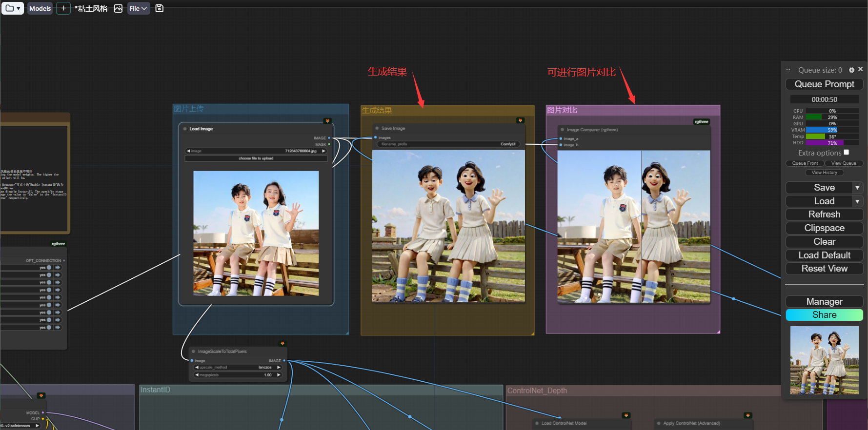Increase megapixels with the right arrow
Screen dimensions: 868x430
pyautogui.click(x=279, y=375)
